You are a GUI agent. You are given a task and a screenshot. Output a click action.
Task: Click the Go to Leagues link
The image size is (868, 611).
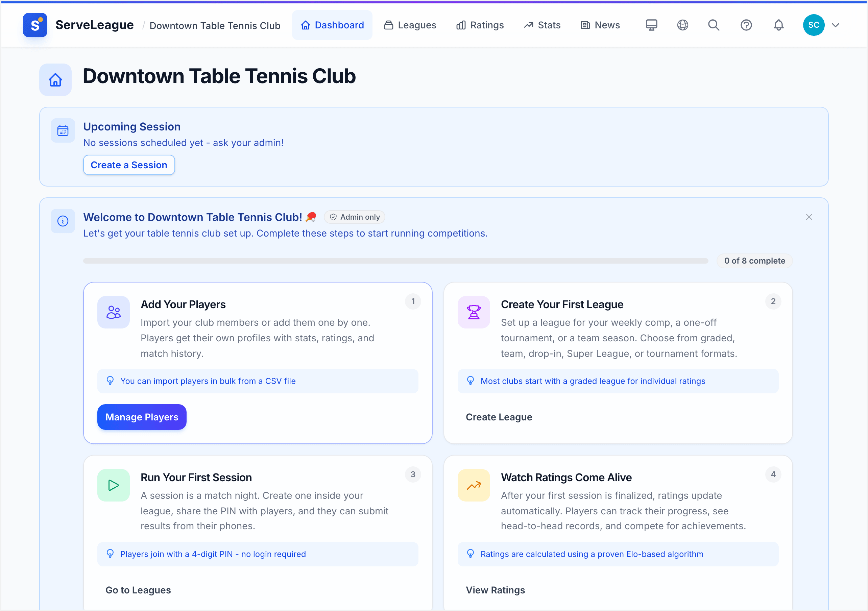[x=138, y=590]
